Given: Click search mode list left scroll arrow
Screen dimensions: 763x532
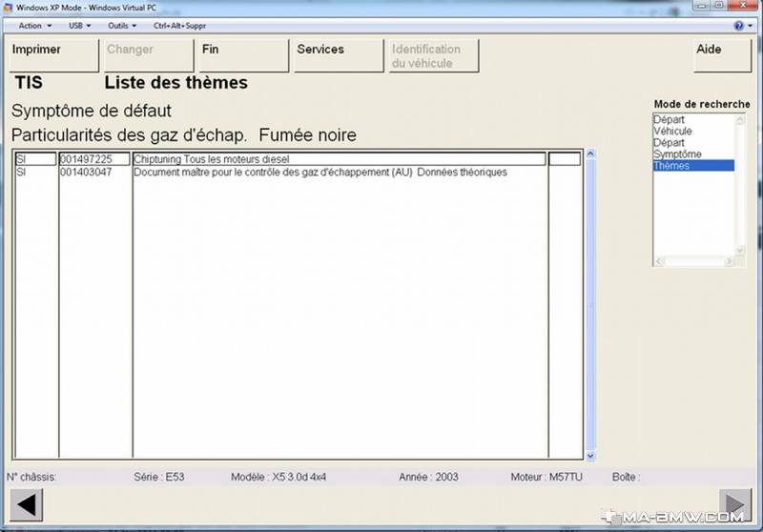Looking at the screenshot, I should 658,261.
